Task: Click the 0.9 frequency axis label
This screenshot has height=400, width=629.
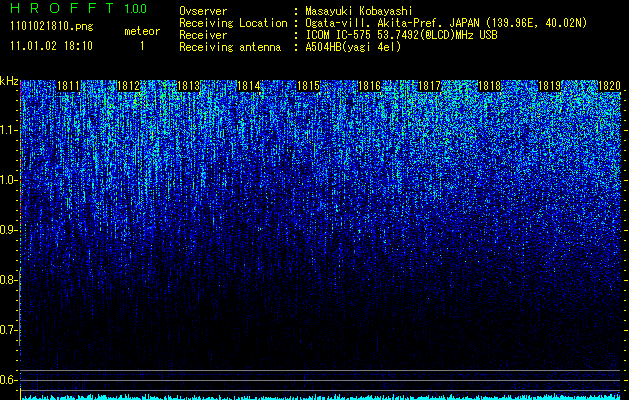Action: 9,230
